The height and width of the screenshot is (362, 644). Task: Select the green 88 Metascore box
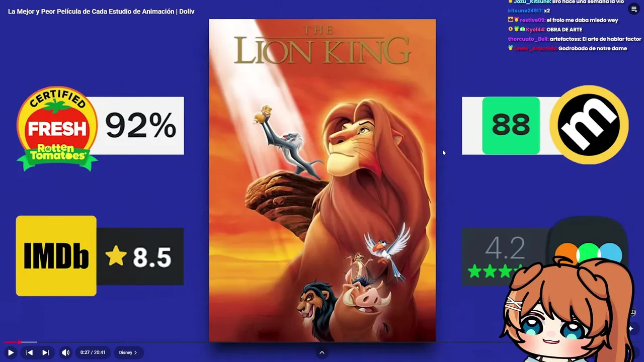511,126
